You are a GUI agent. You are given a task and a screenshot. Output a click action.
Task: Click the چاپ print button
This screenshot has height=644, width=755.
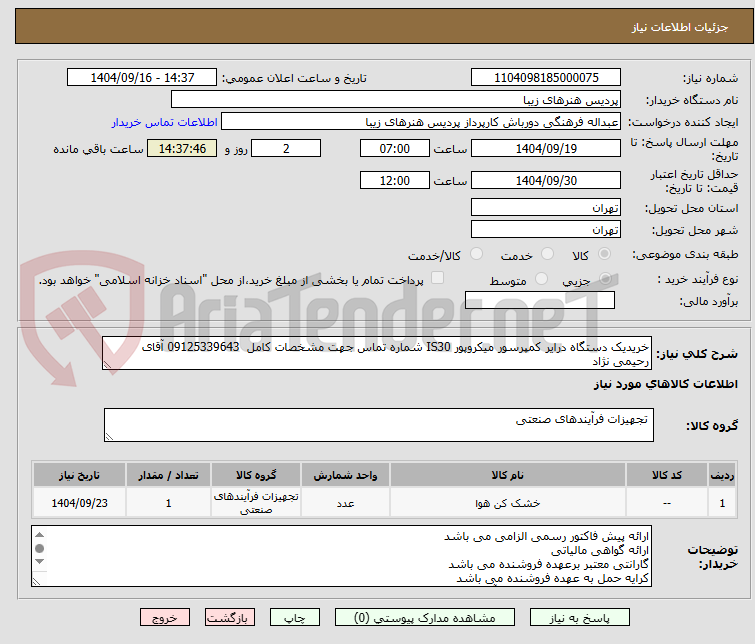point(295,618)
